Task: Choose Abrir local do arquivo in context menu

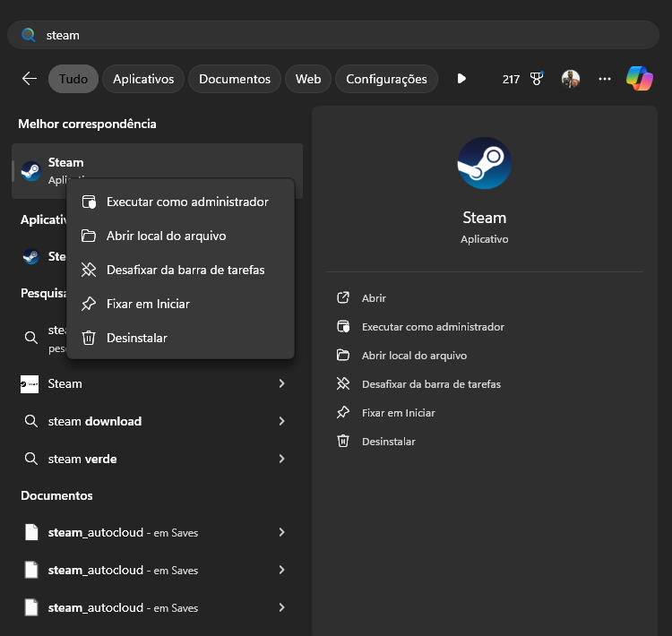Action: [x=180, y=236]
